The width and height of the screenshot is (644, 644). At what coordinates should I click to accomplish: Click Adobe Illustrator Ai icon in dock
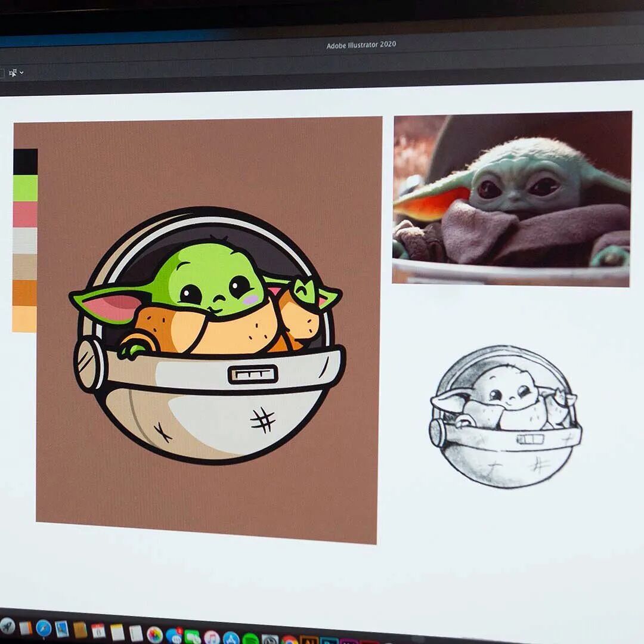[x=309, y=641]
